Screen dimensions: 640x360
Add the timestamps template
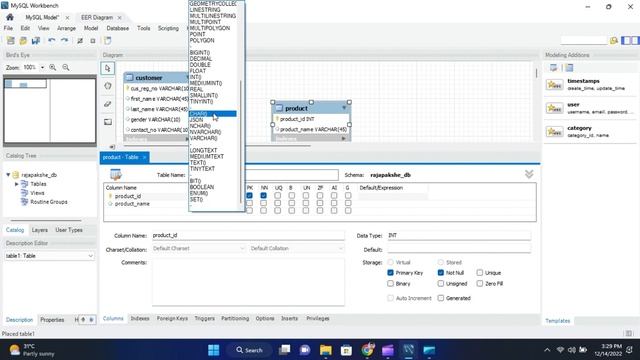[x=590, y=84]
